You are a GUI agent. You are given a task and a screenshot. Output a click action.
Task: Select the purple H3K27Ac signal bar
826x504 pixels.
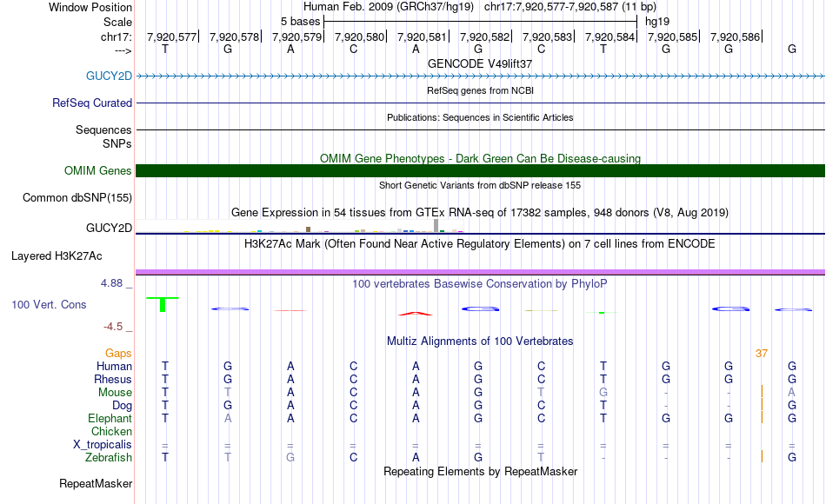[x=480, y=272]
